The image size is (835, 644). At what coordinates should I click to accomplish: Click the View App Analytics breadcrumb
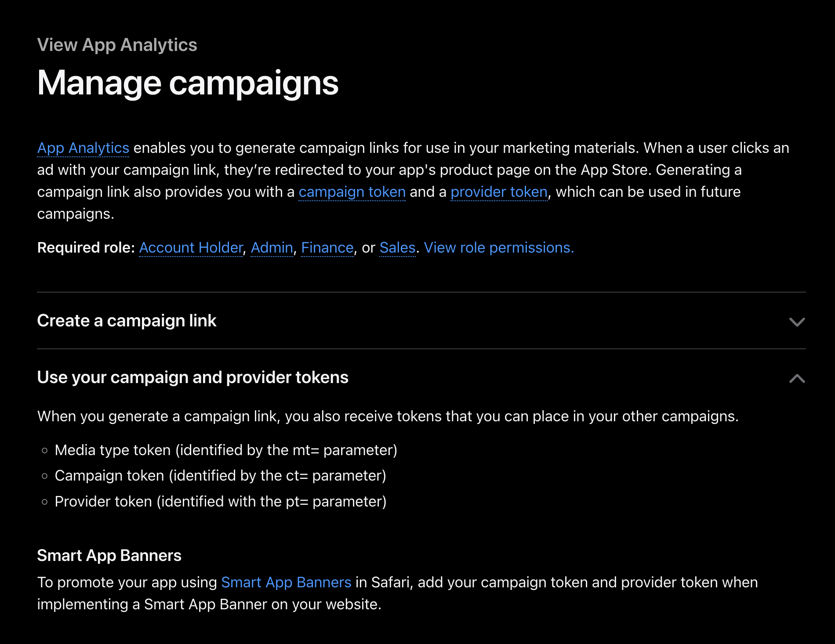pos(117,45)
